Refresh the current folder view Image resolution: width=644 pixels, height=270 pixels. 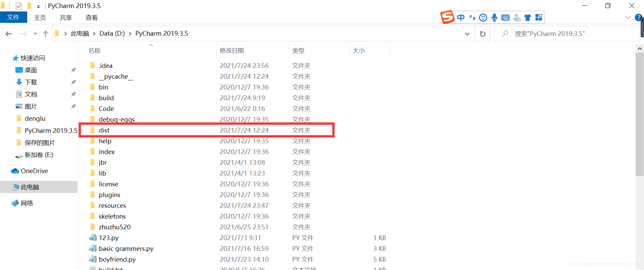click(483, 34)
